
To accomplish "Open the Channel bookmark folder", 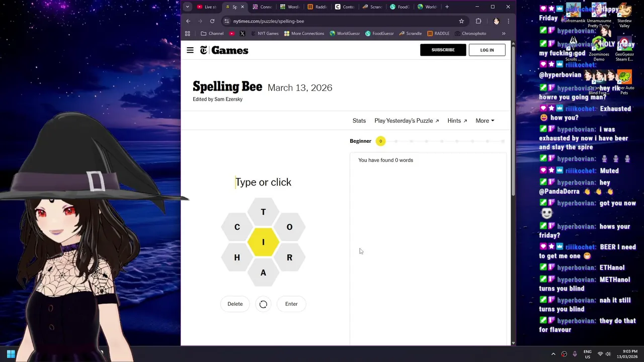I will 212,34.
